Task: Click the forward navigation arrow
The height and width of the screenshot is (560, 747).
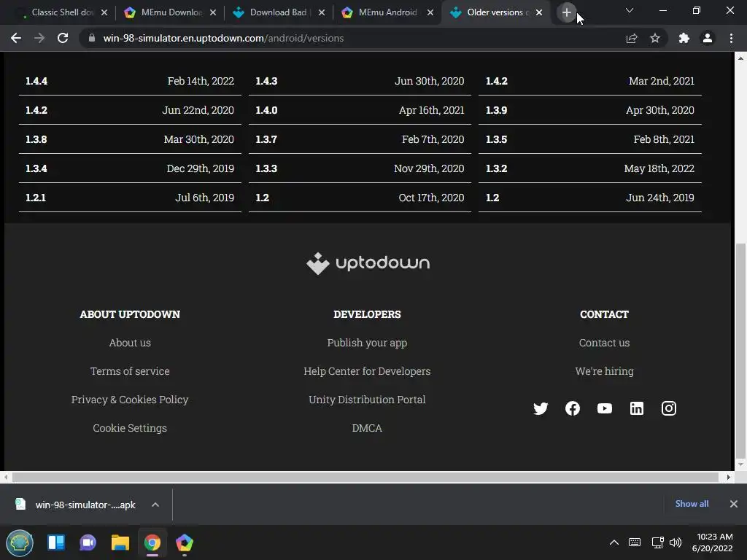Action: pos(39,38)
